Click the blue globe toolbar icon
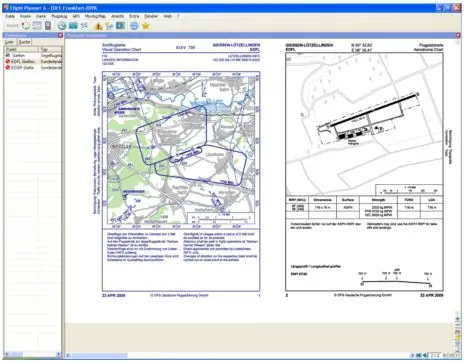The width and height of the screenshot is (464, 363). (134, 26)
